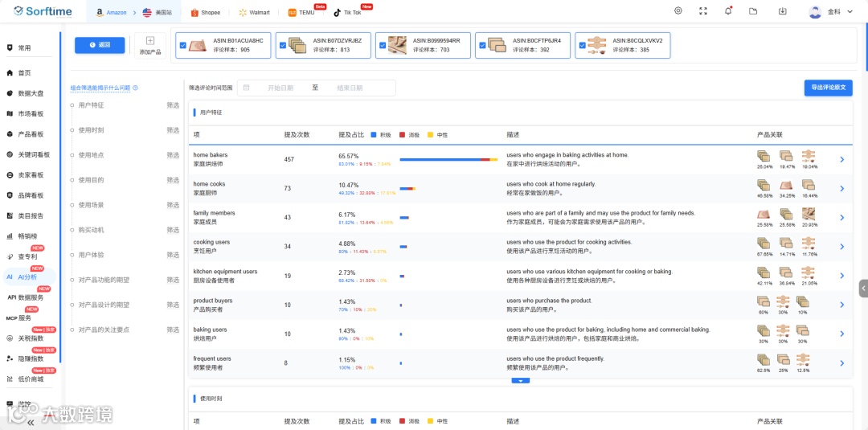Open 畅销榜 in sidebar
Viewport: 868px width, 430px height.
click(x=27, y=236)
